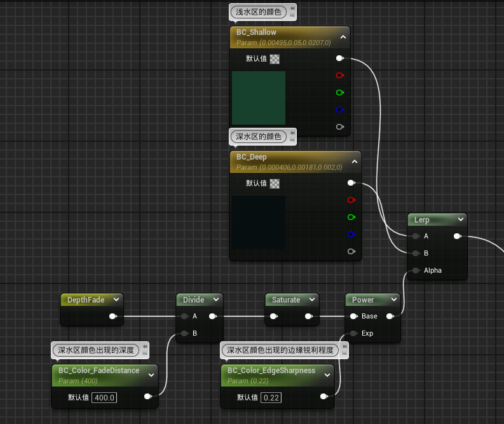Select the BC_Color_EdgeSharpness node header
The width and height of the screenshot is (504, 424).
pyautogui.click(x=271, y=371)
